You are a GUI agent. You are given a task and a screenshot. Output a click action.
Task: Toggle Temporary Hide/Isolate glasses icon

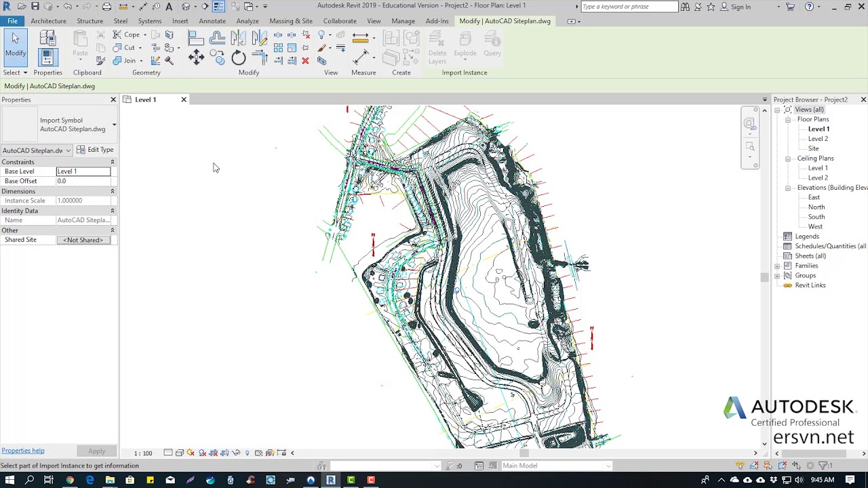(236, 453)
